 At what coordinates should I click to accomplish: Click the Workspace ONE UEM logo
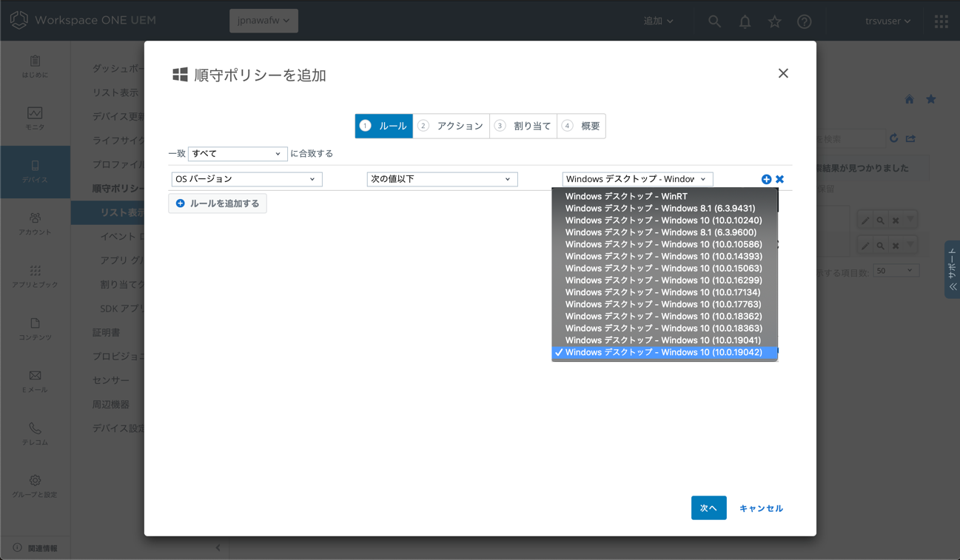click(83, 20)
